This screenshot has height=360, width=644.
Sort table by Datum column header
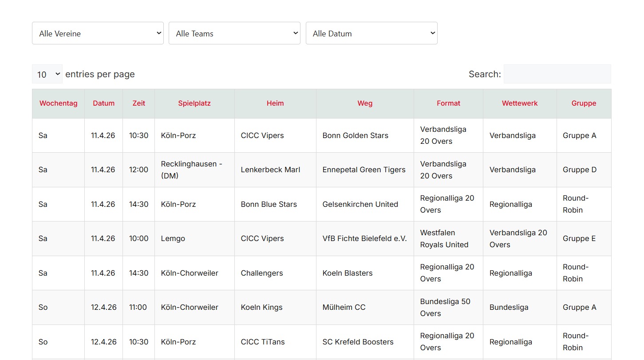[x=103, y=103]
